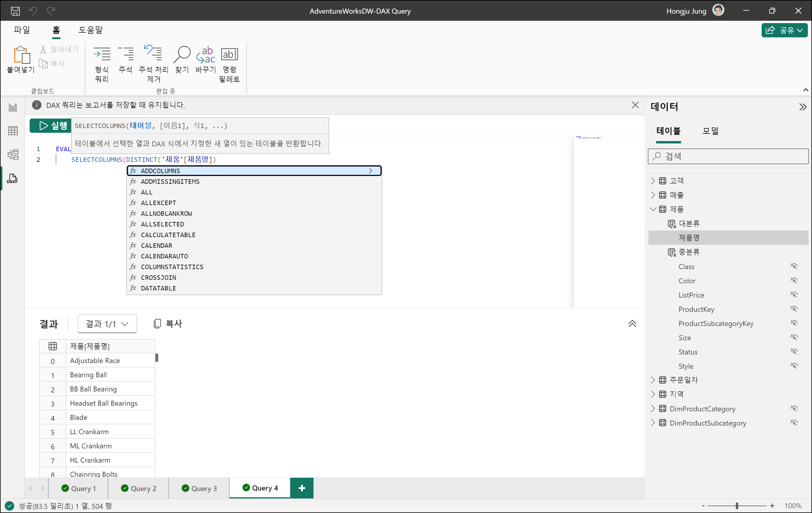Click the Find (찾기) magnifier icon

182,54
